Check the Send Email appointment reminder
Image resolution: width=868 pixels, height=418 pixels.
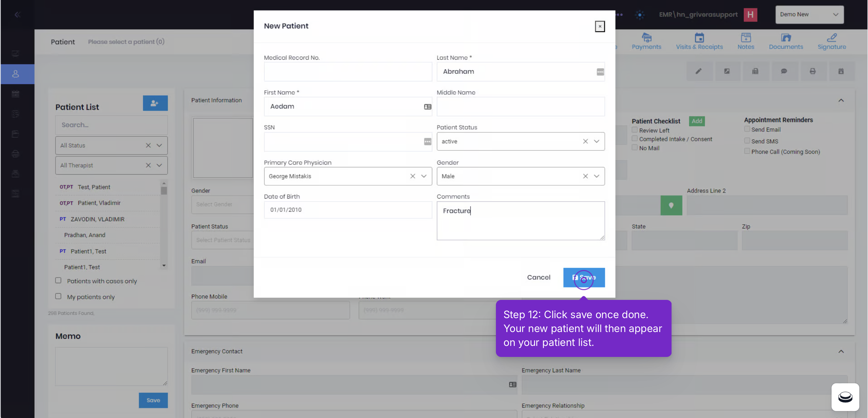click(747, 129)
